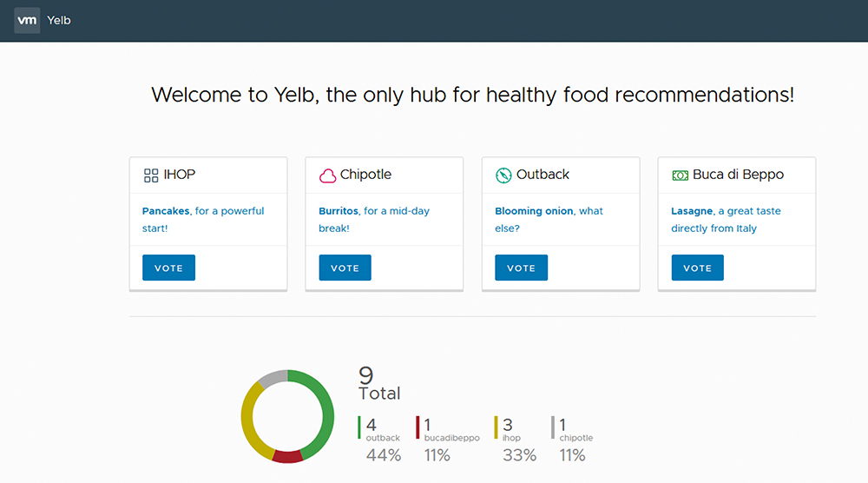
Task: Vote for Chipotle
Action: pos(345,268)
